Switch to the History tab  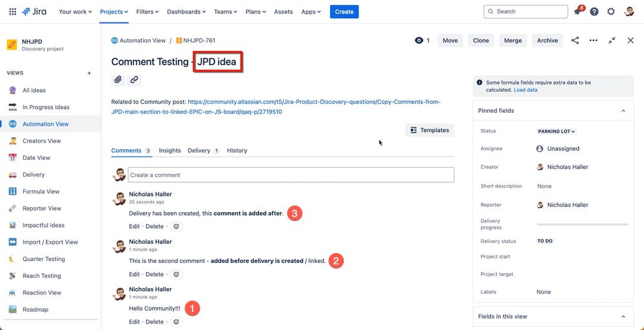tap(237, 151)
